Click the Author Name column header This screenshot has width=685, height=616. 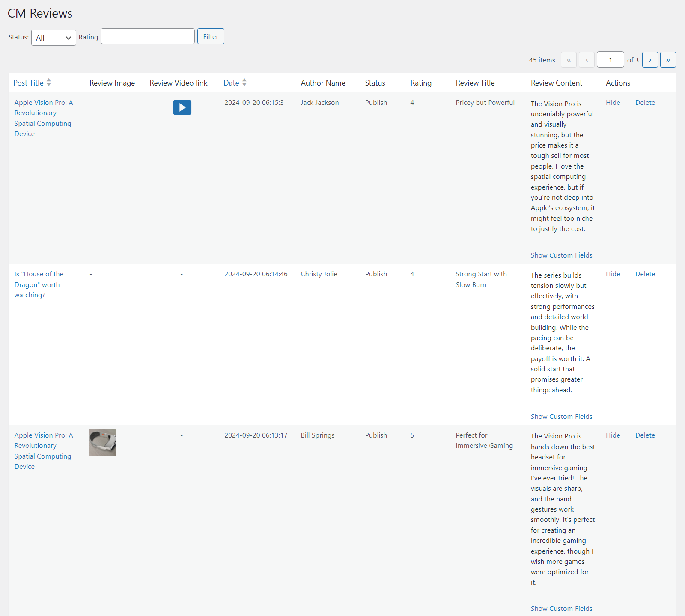click(x=323, y=83)
